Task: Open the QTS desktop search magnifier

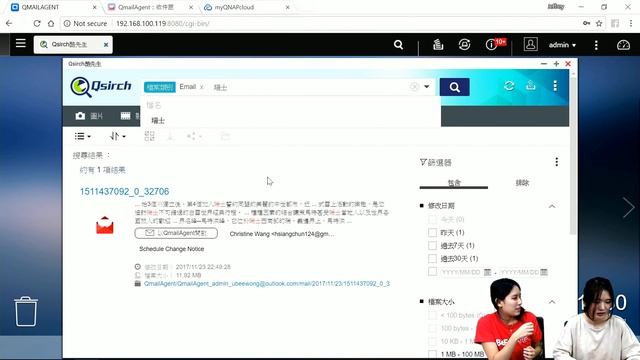Action: point(398,44)
